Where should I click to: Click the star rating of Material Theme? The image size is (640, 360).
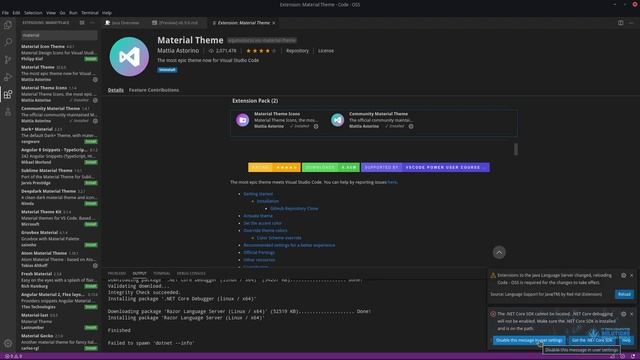click(261, 51)
